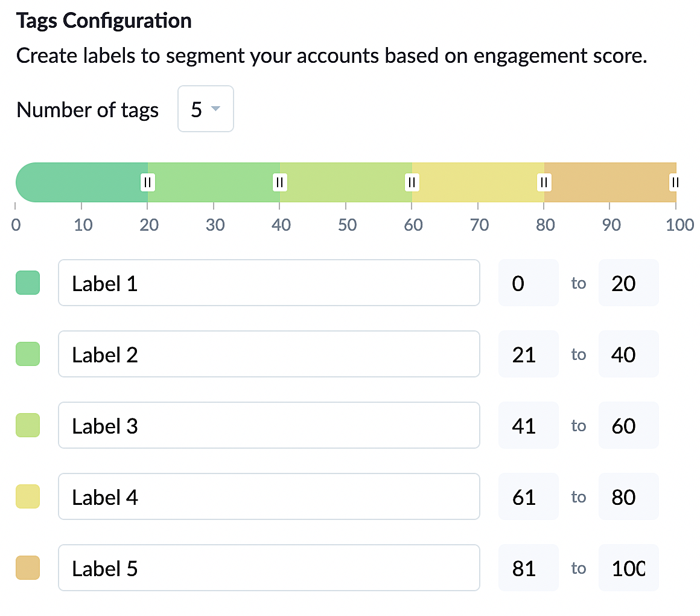
Task: Click the slider handle at 20
Action: coord(148,182)
